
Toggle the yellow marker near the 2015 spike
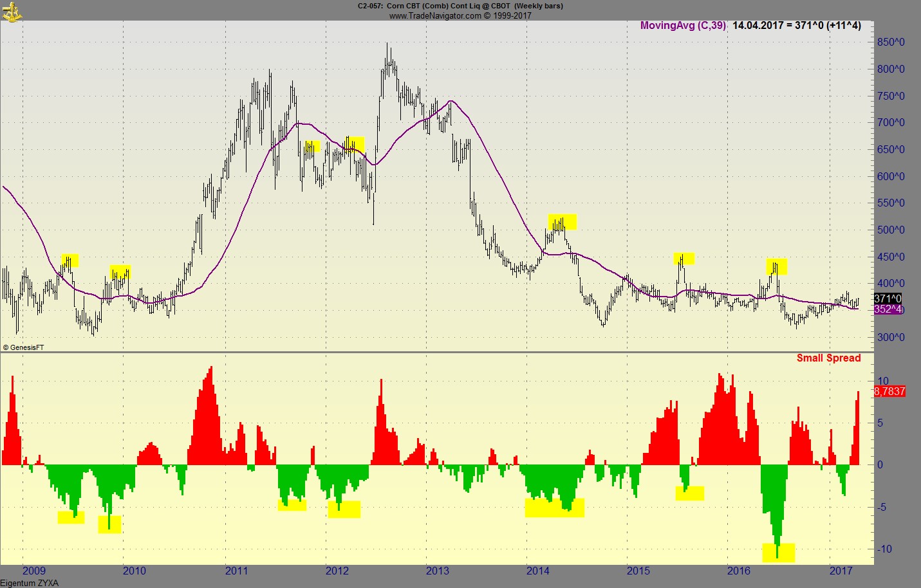pos(684,258)
